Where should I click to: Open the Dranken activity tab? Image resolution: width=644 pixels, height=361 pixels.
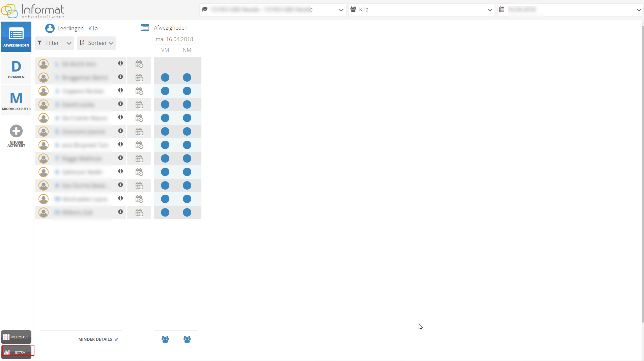[16, 69]
